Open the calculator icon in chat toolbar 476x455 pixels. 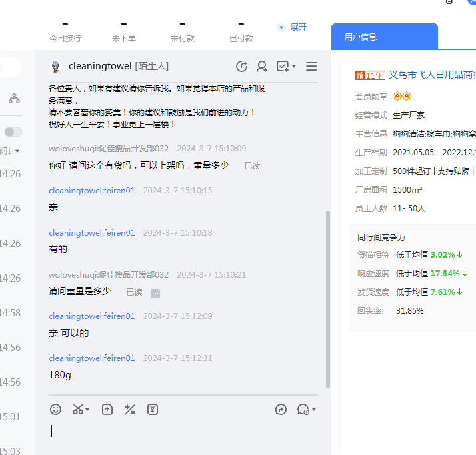pyautogui.click(x=130, y=410)
